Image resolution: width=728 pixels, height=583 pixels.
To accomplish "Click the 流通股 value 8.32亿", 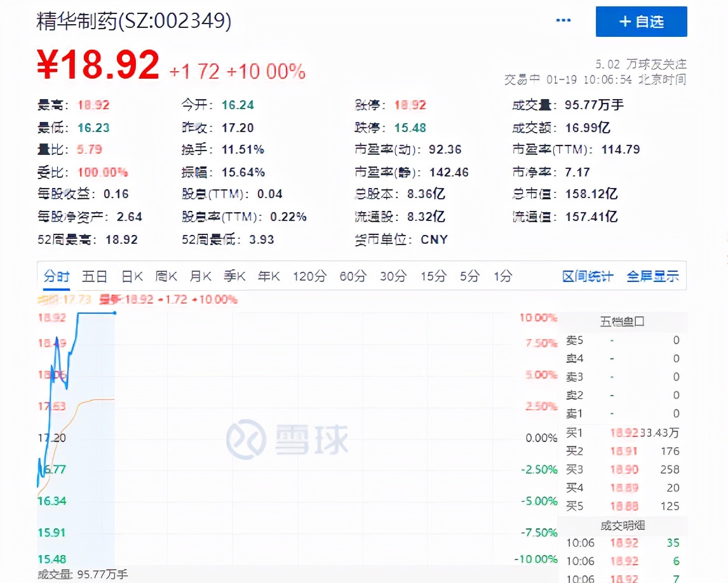I will tap(426, 217).
